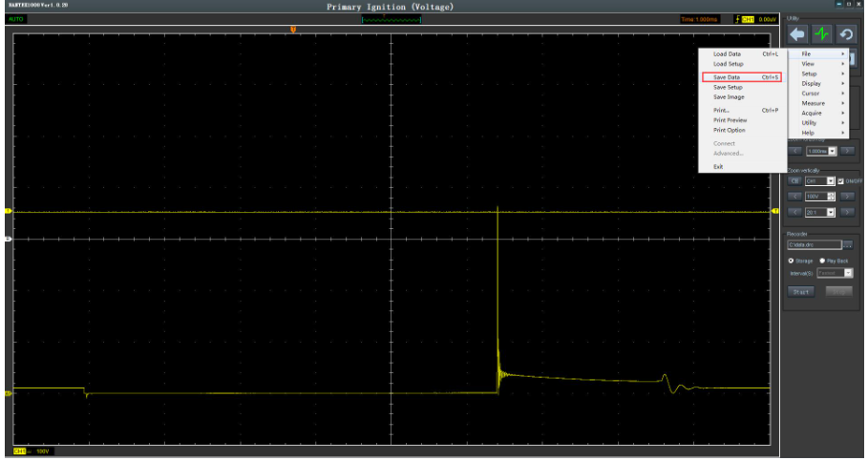This screenshot has height=461, width=868.
Task: Click the yellow CH1 ground marker at left edge
Action: point(9,211)
